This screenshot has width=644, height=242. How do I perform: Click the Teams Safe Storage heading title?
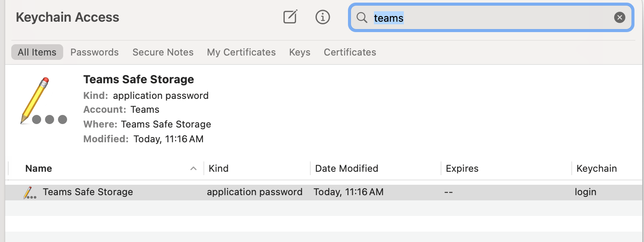tap(138, 79)
